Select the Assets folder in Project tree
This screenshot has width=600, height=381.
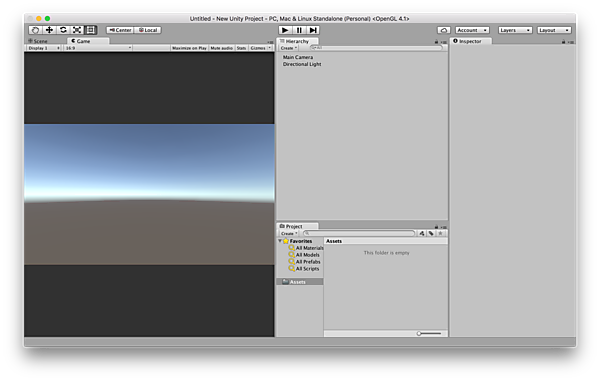(x=300, y=282)
